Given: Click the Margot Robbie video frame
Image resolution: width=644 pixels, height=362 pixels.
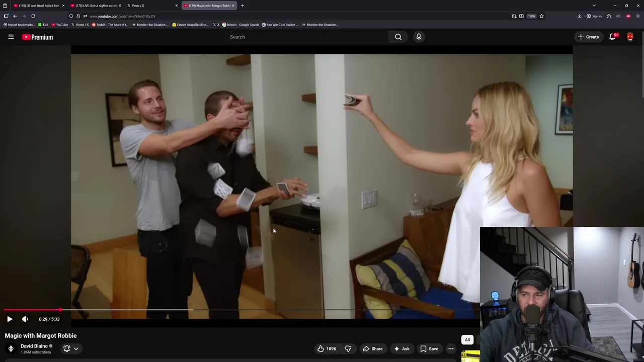Looking at the screenshot, I should pos(321,186).
